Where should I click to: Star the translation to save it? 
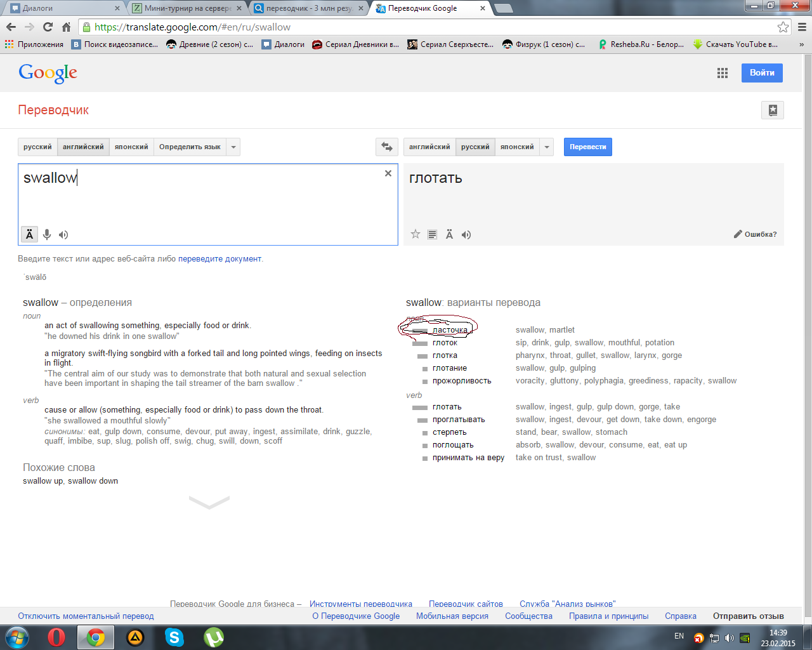point(416,234)
